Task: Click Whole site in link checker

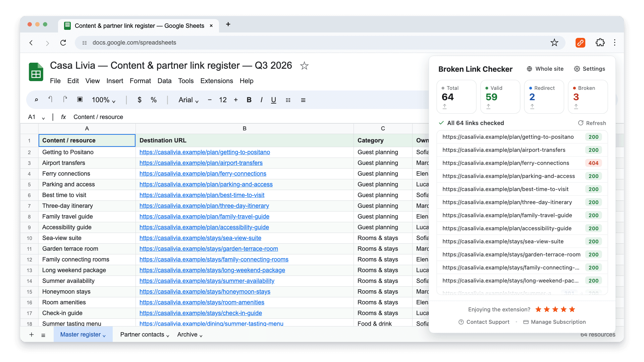Action: (x=545, y=69)
